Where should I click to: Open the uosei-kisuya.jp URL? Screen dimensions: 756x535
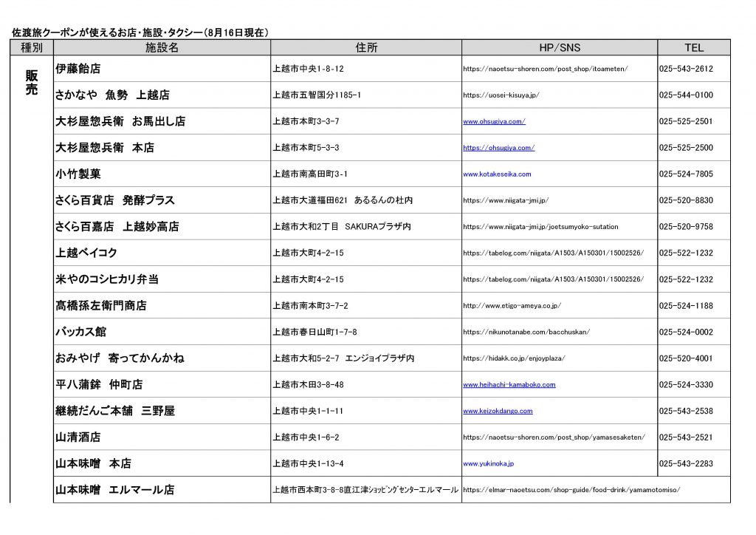point(501,95)
